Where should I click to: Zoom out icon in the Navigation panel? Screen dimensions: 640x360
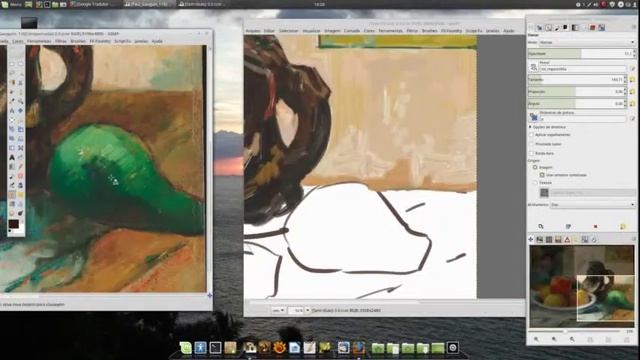536,339
